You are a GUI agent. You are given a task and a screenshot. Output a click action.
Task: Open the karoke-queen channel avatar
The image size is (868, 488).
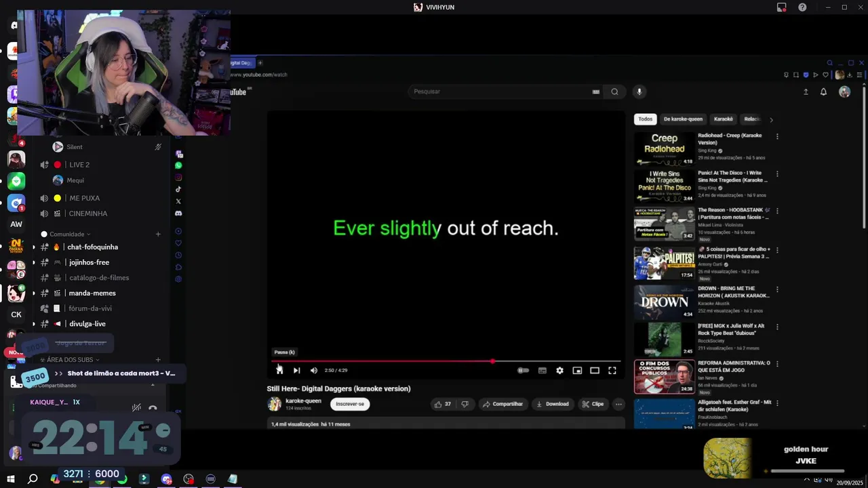click(275, 404)
